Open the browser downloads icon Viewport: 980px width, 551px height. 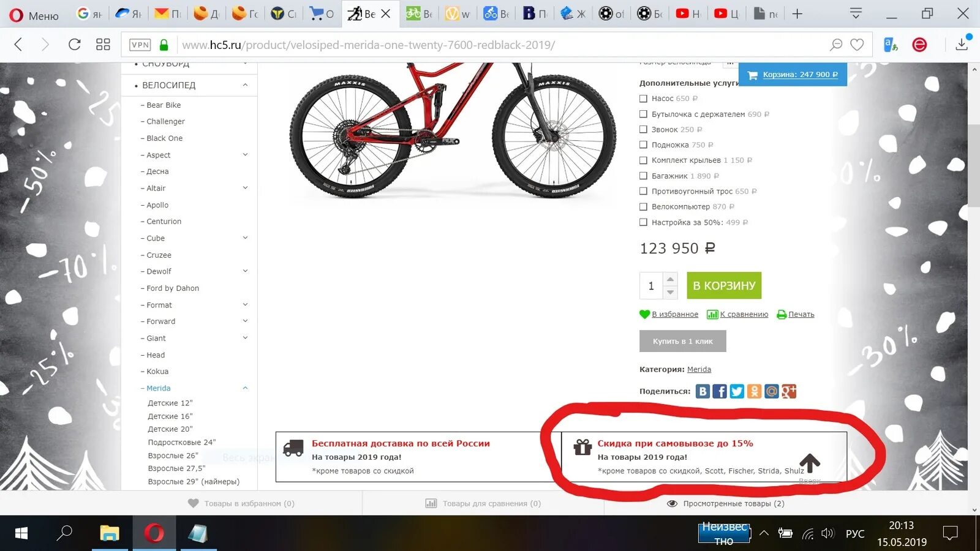click(962, 45)
